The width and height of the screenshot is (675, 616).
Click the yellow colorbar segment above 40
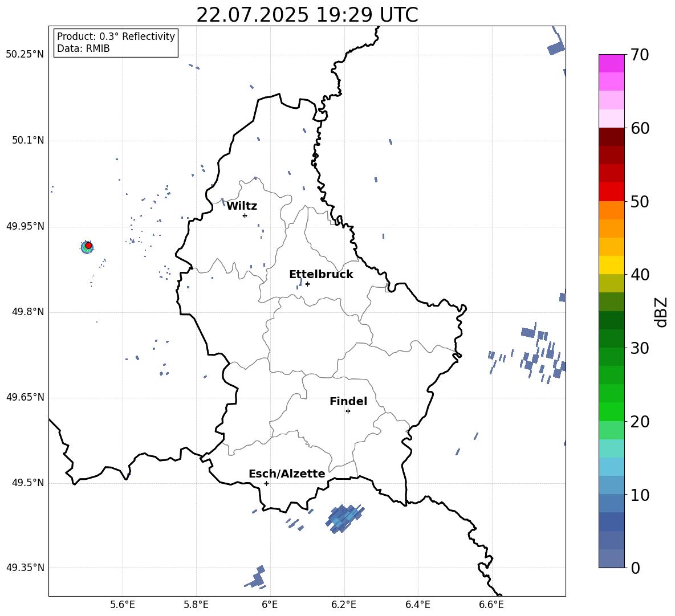point(611,265)
